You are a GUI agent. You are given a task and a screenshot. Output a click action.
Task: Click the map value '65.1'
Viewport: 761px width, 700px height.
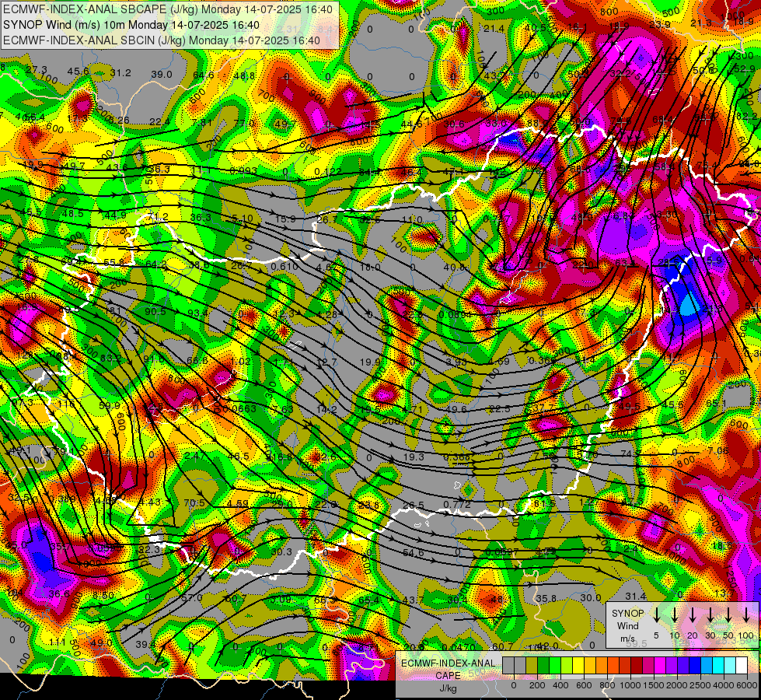(717, 404)
